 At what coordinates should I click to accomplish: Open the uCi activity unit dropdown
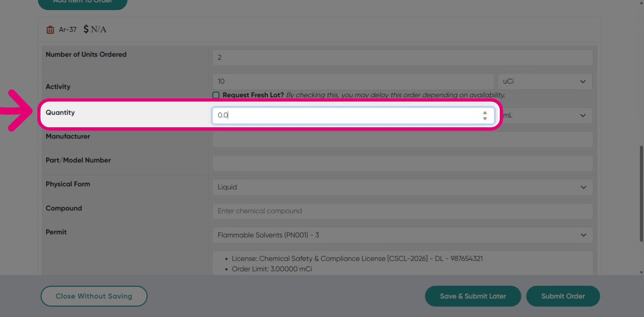(545, 81)
